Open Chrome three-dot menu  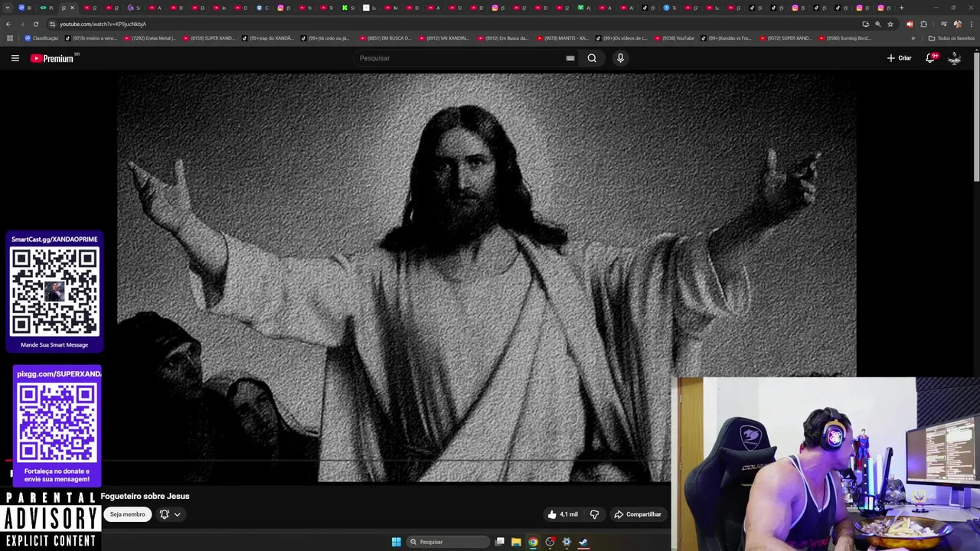coord(971,24)
